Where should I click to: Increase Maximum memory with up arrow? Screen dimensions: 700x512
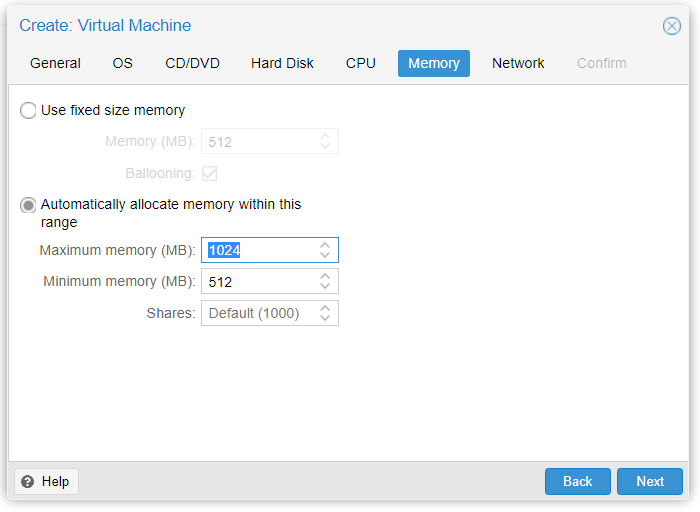point(325,245)
